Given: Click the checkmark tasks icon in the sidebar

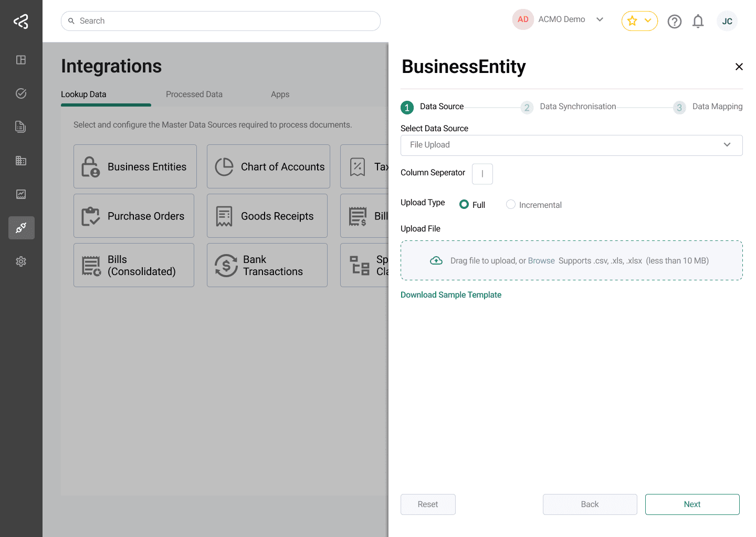Looking at the screenshot, I should pos(21,93).
